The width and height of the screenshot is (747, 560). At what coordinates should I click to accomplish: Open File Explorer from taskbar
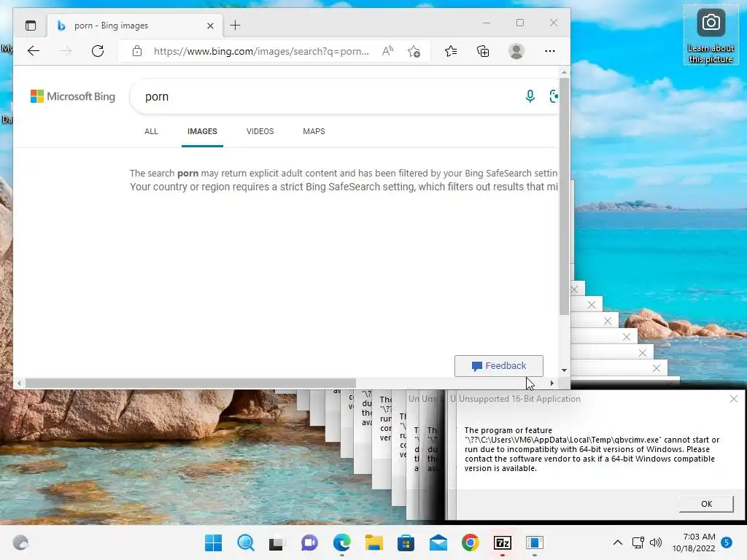click(x=374, y=542)
